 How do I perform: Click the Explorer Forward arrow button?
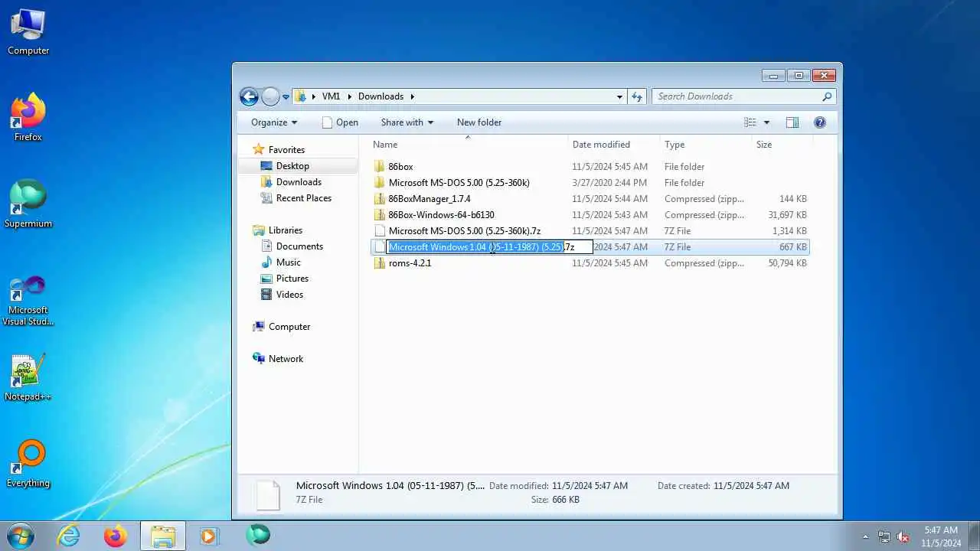pos(270,96)
